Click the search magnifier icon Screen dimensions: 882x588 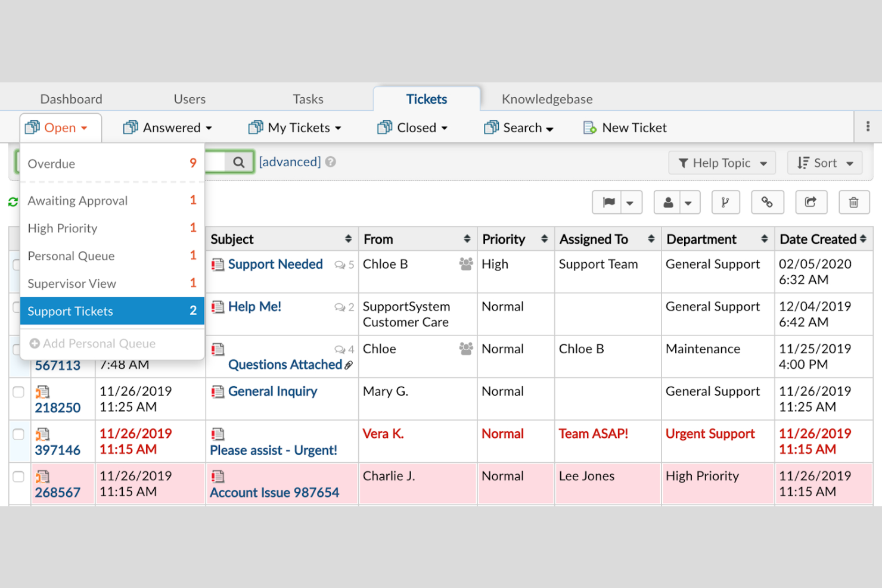(238, 161)
